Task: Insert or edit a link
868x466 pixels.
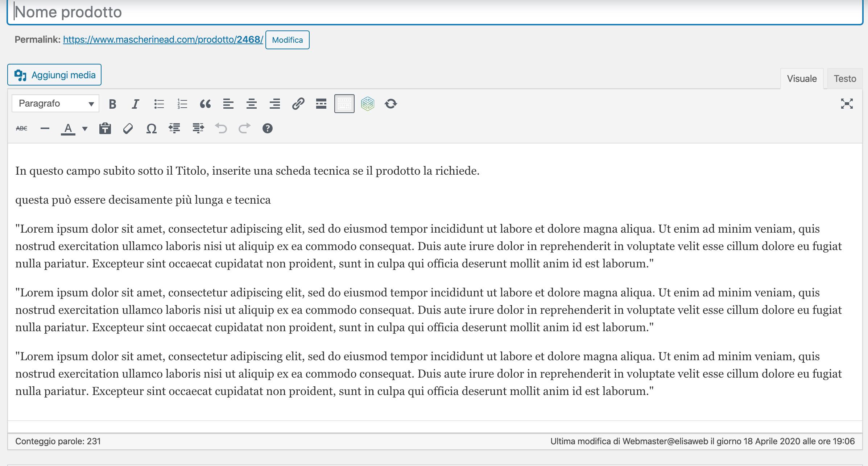Action: point(298,104)
